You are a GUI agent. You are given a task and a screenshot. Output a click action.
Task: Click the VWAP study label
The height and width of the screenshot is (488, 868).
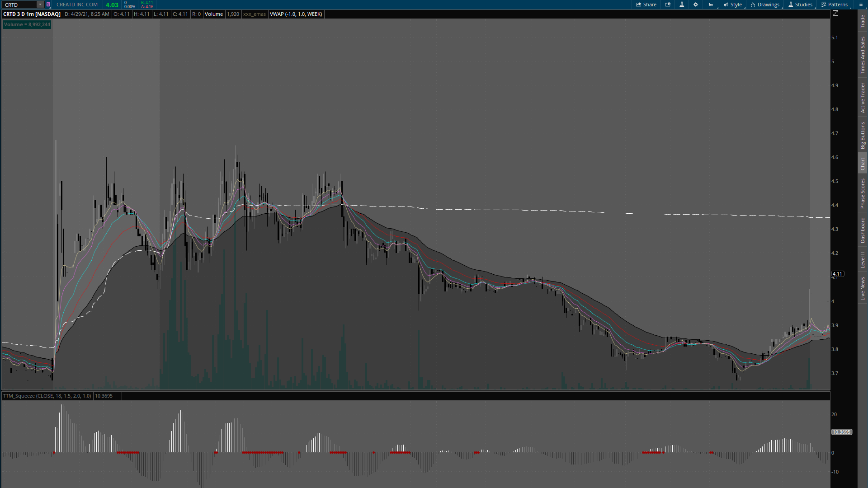[x=296, y=14]
